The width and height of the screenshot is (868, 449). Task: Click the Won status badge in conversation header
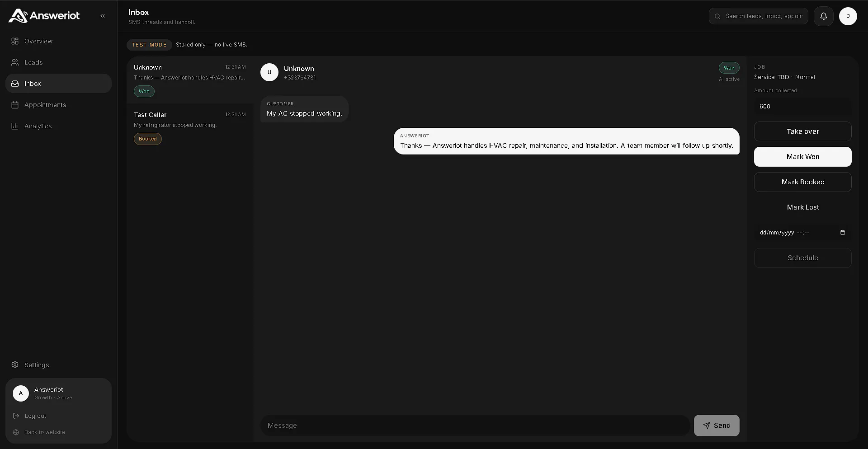(x=729, y=68)
